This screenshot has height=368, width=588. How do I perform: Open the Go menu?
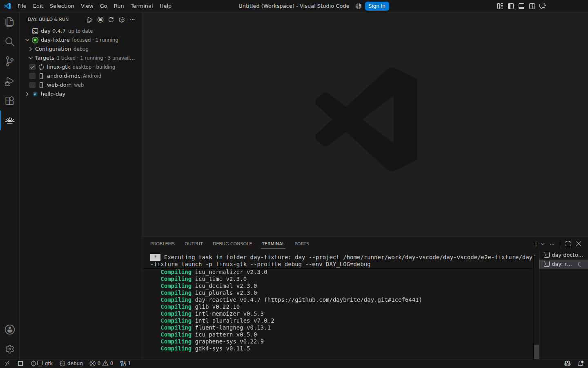[104, 6]
